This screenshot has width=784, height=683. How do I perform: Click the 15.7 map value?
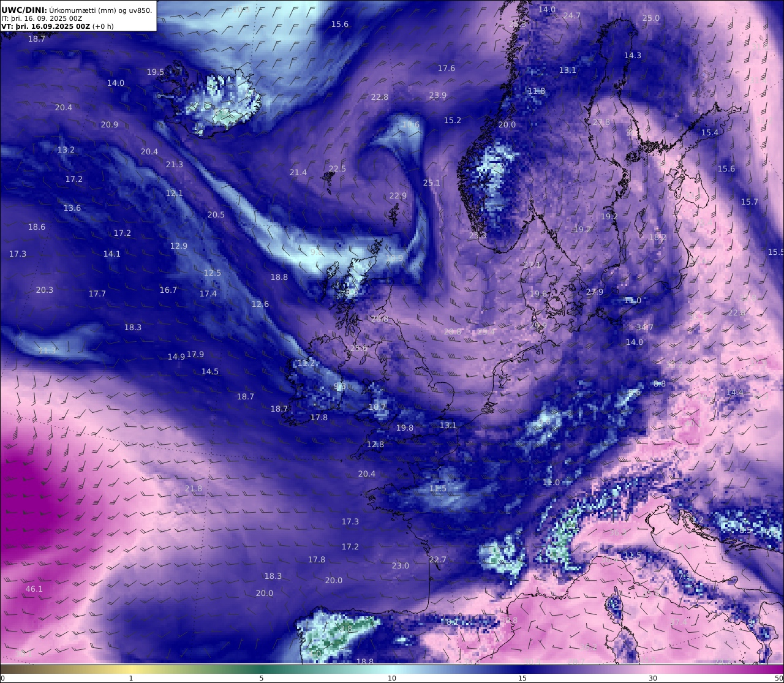750,202
